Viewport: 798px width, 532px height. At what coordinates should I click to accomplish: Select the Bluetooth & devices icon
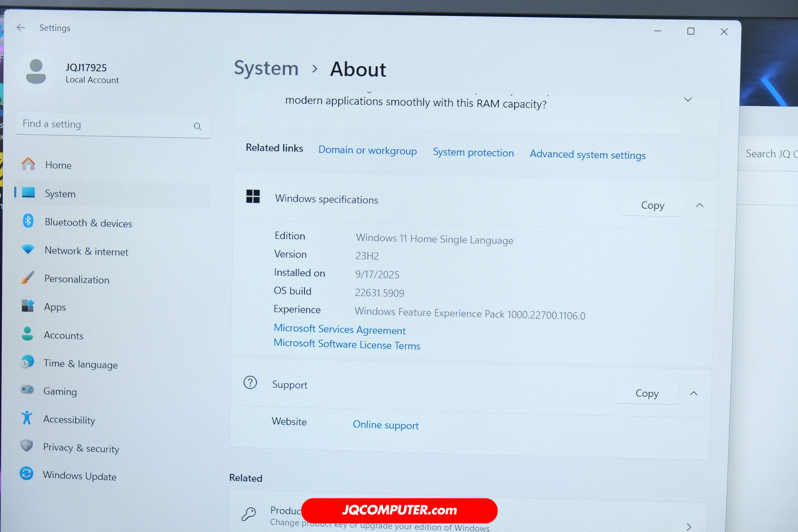28,221
